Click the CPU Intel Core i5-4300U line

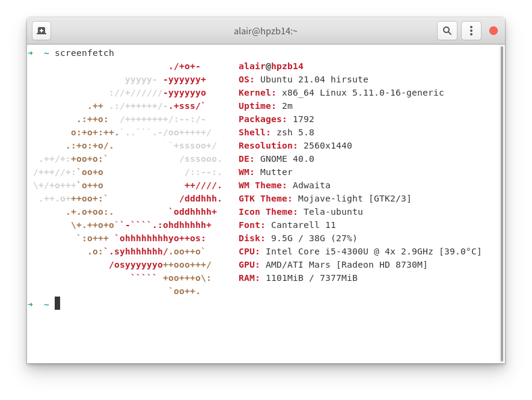pyautogui.click(x=359, y=251)
